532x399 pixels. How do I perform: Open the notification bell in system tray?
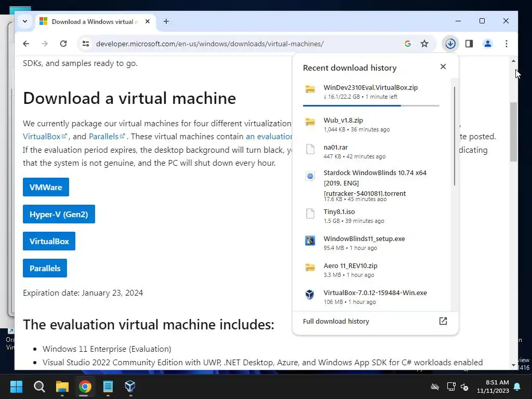[517, 387]
